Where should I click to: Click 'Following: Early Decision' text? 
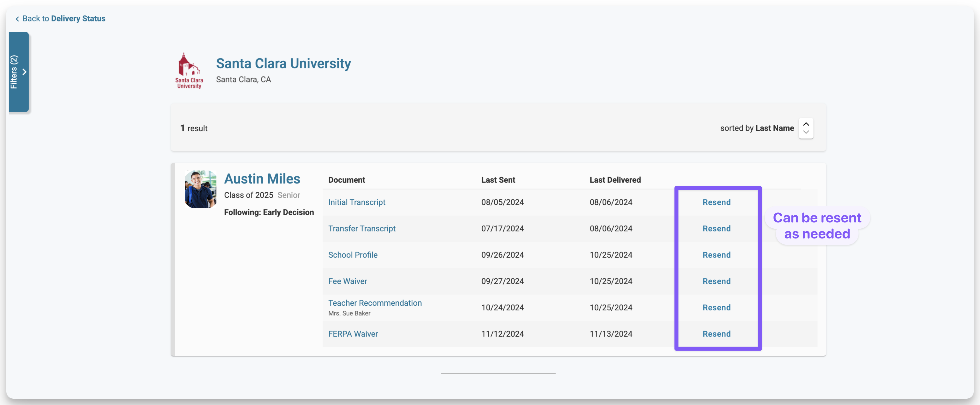click(269, 212)
